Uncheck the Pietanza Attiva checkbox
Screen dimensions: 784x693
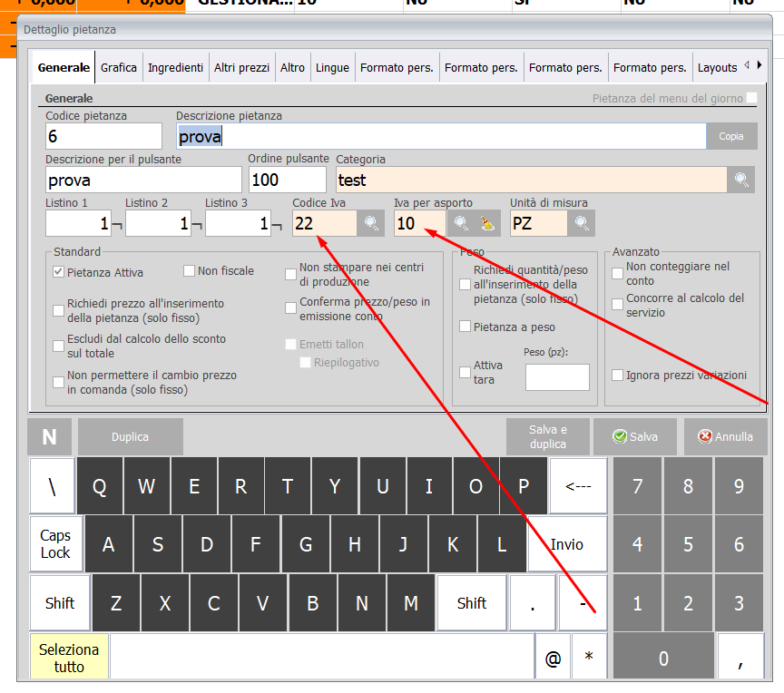tap(58, 272)
